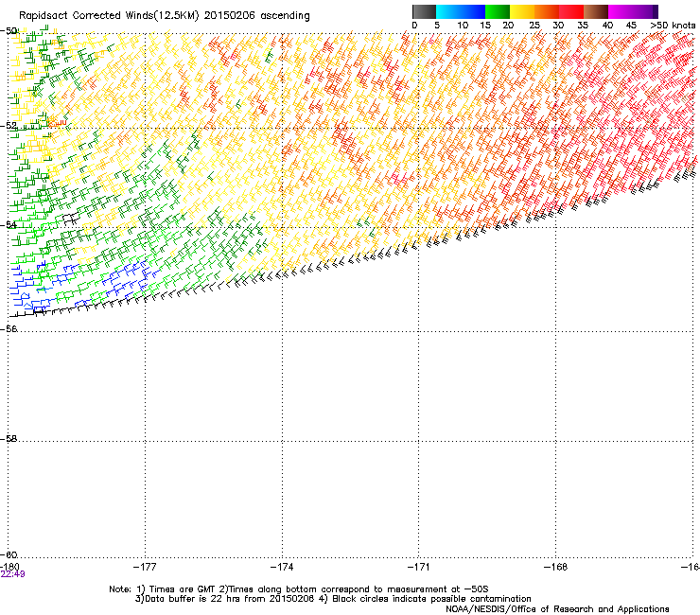The image size is (700, 615).
Task: Click the gray 0-5 knots legend swatch
Action: 424,11
